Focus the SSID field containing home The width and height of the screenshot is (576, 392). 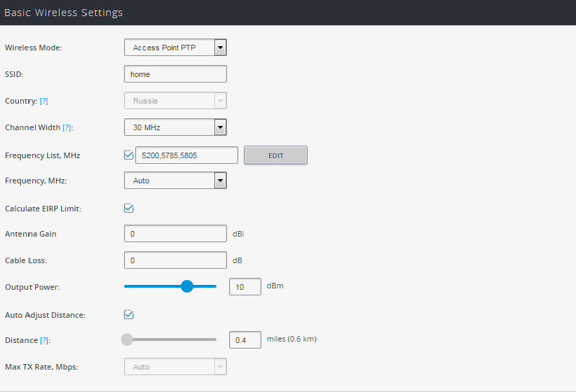click(x=175, y=74)
